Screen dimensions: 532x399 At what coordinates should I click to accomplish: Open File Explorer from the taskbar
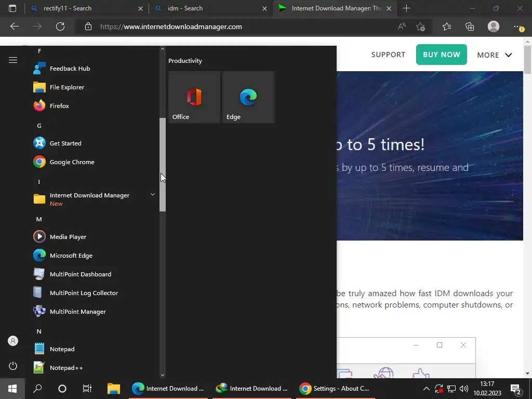coord(114,389)
